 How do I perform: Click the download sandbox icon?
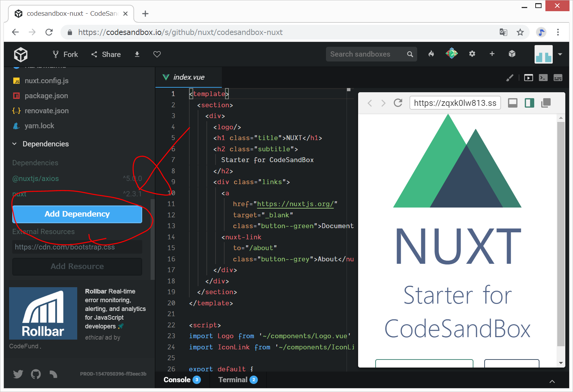pos(137,54)
